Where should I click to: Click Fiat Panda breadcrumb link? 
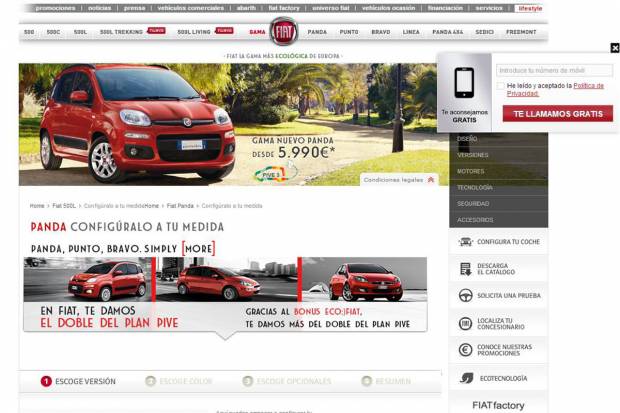[180, 206]
